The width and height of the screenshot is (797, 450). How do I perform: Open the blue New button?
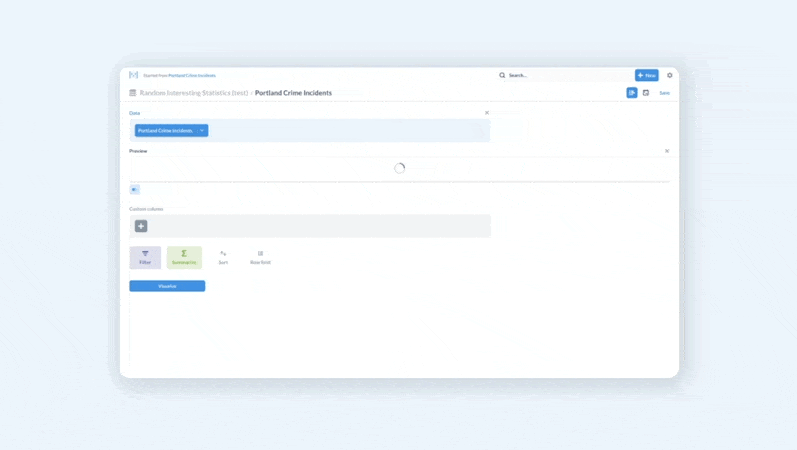647,75
